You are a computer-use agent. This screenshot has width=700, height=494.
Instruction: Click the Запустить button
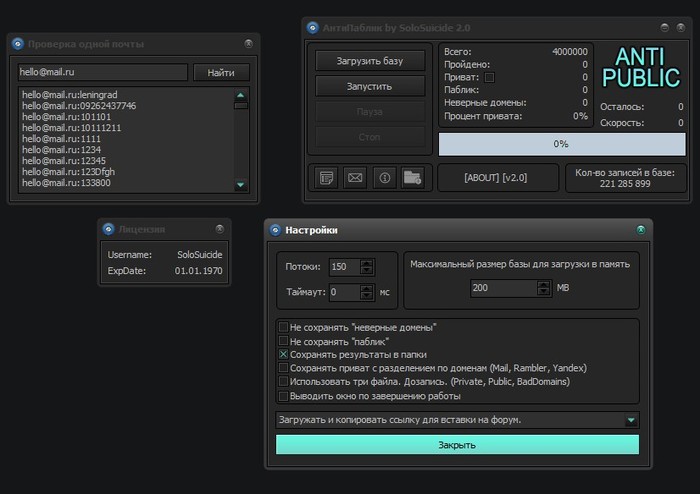pos(370,86)
